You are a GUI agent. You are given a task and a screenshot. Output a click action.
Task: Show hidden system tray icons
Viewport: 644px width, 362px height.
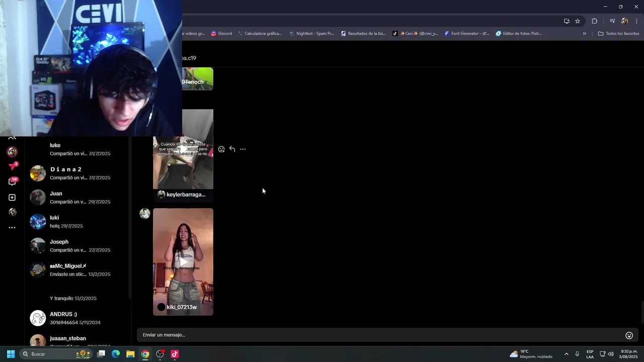coord(566,354)
